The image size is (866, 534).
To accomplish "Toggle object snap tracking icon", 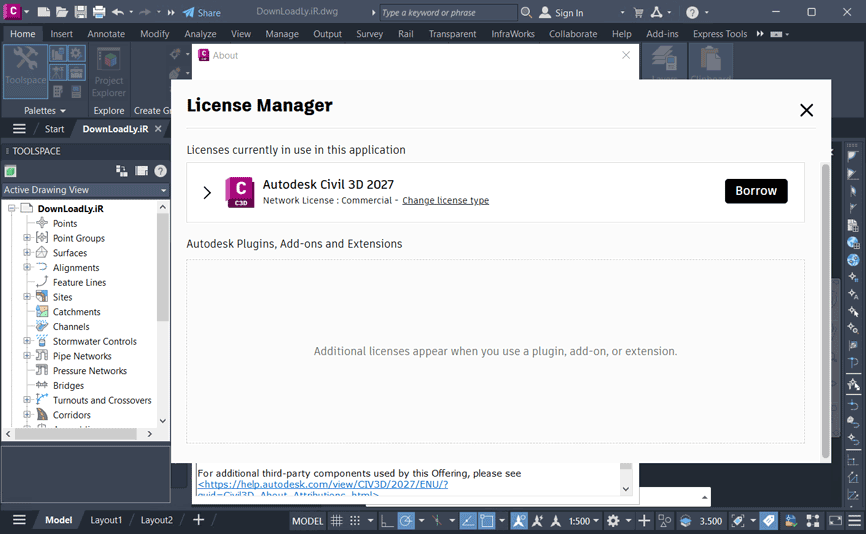I will (468, 521).
